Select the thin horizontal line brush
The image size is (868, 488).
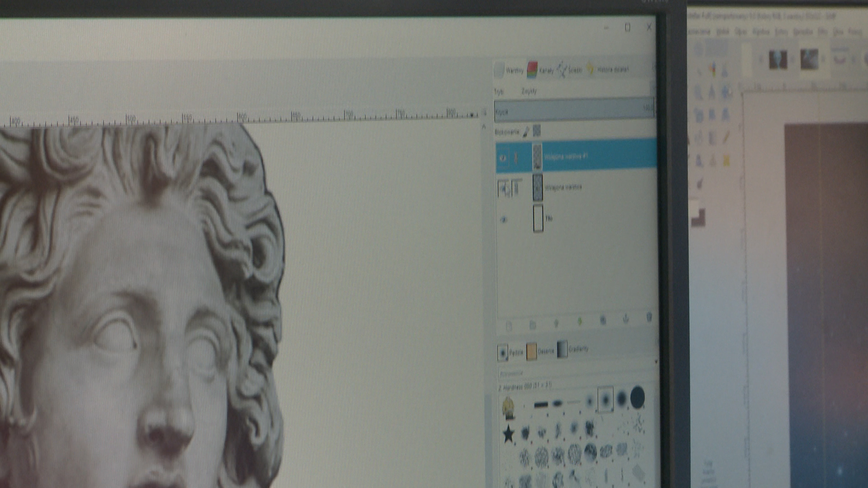(x=573, y=402)
